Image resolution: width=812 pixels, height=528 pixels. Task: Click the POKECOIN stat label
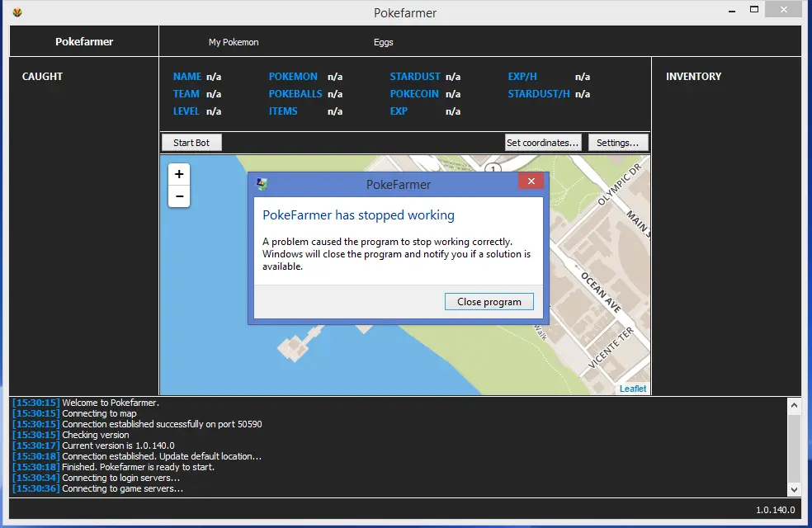414,94
